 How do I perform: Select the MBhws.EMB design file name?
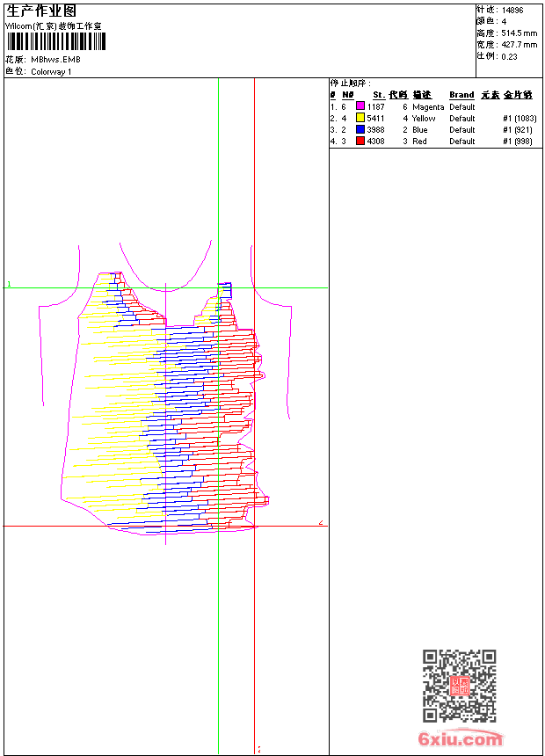[55, 60]
